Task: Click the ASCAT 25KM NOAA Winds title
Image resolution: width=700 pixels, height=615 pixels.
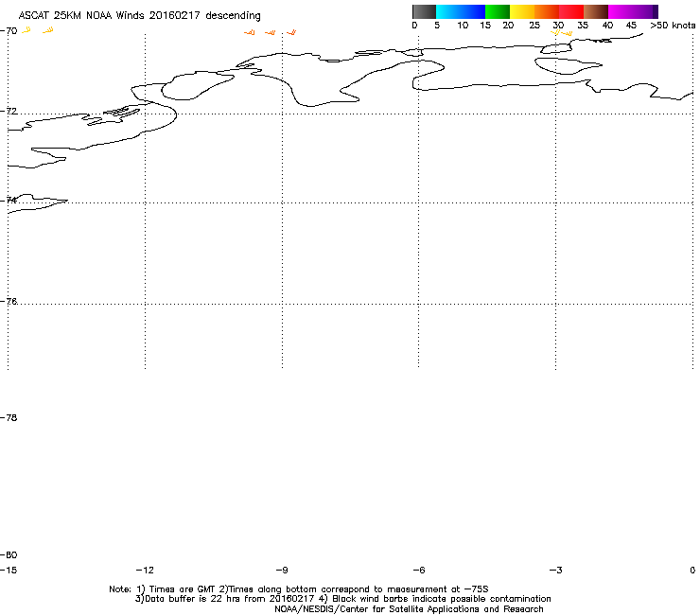Action: pyautogui.click(x=139, y=15)
